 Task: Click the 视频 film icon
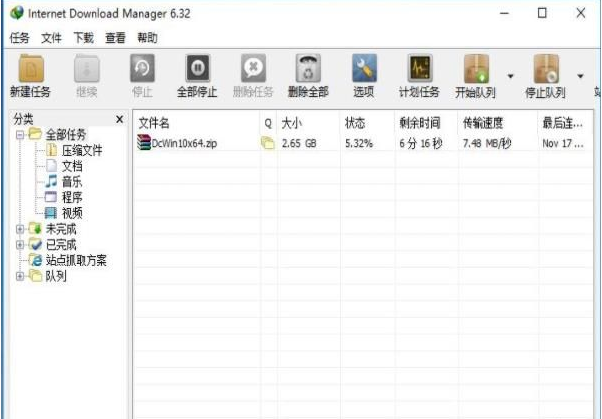point(51,213)
